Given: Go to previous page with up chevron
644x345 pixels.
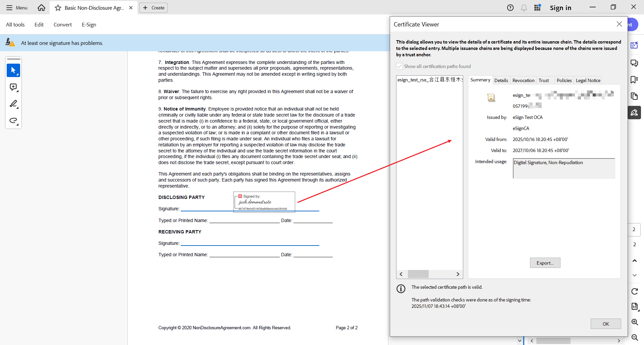Looking at the screenshot, I should tap(634, 261).
